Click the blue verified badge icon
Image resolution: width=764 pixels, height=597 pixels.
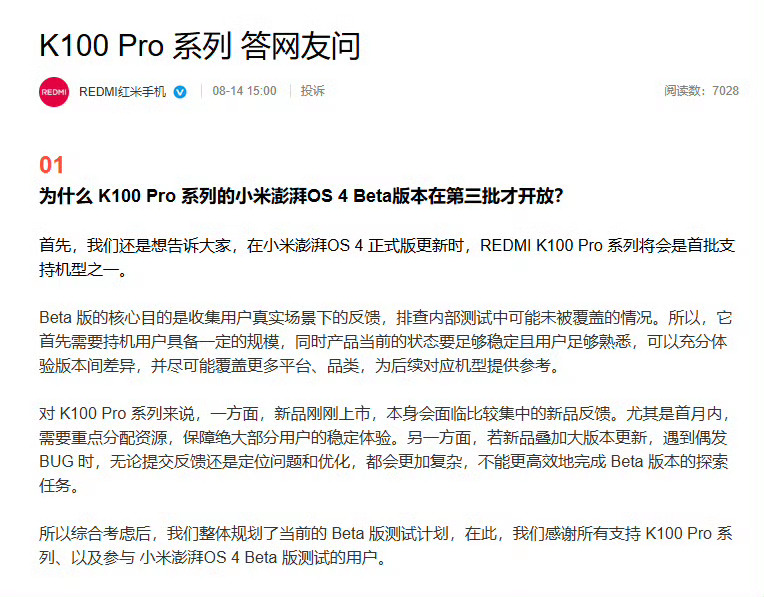pos(180,92)
